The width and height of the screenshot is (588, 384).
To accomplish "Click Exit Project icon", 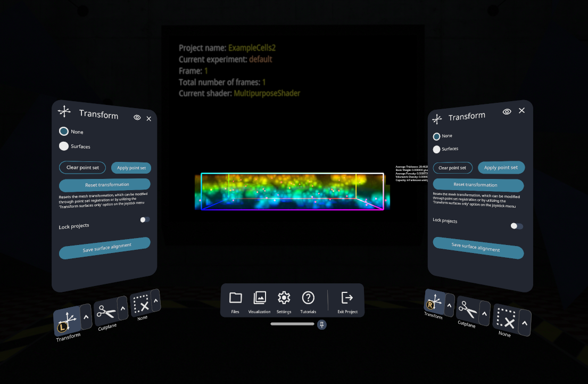I will (x=347, y=302).
